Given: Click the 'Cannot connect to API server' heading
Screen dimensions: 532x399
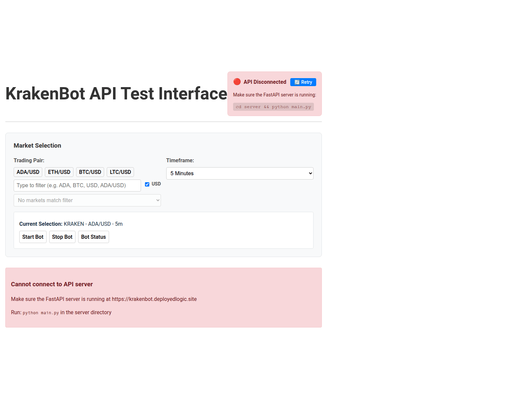Looking at the screenshot, I should (52, 284).
